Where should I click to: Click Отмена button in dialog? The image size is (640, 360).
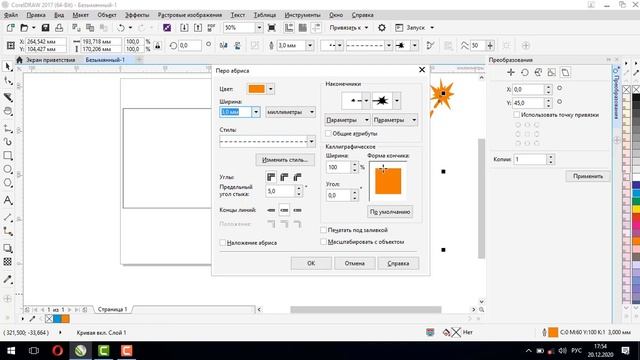354,263
